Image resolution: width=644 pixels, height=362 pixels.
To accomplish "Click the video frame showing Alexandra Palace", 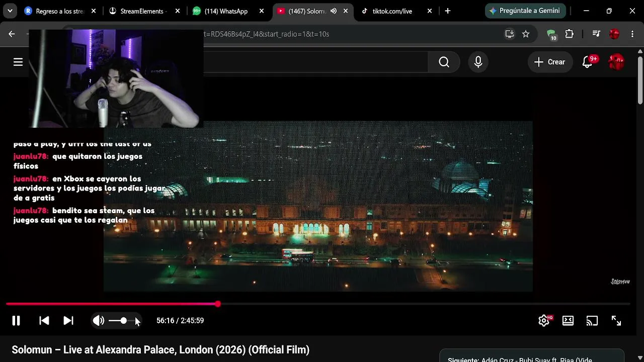I will point(318,206).
